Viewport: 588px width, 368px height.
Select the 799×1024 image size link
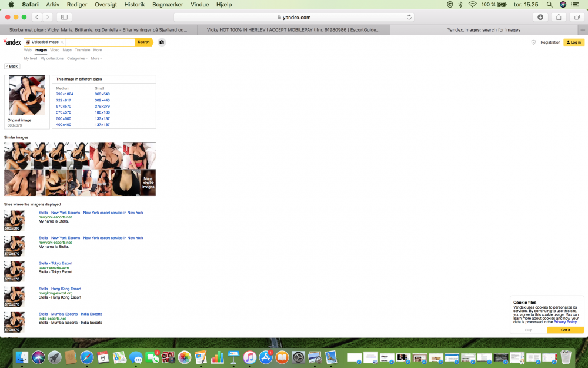[x=65, y=94]
